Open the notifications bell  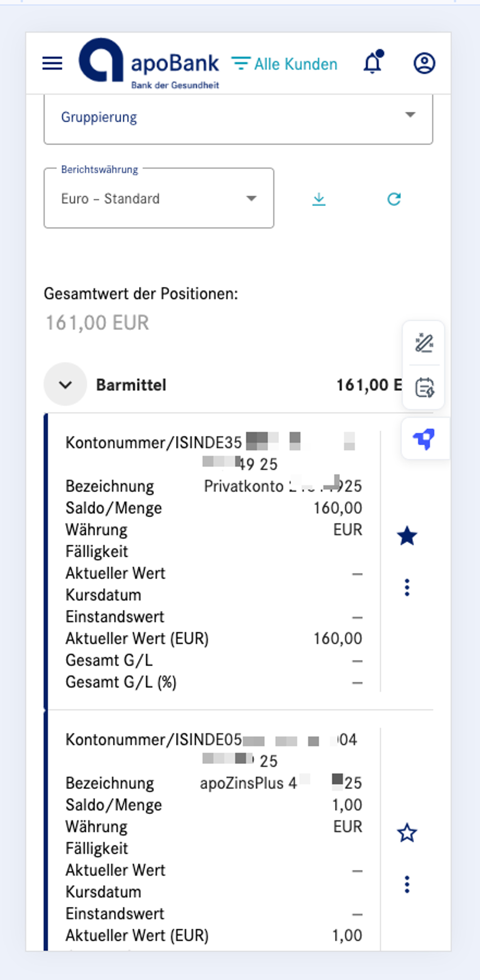(x=373, y=62)
